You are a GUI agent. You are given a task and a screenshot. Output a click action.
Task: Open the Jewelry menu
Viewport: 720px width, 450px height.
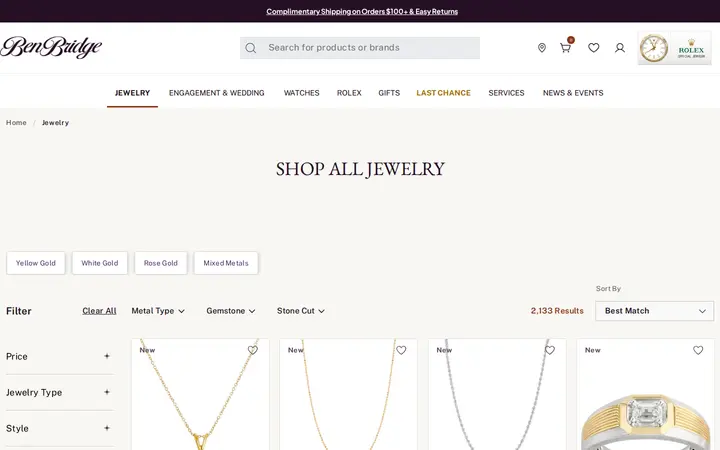coord(132,93)
